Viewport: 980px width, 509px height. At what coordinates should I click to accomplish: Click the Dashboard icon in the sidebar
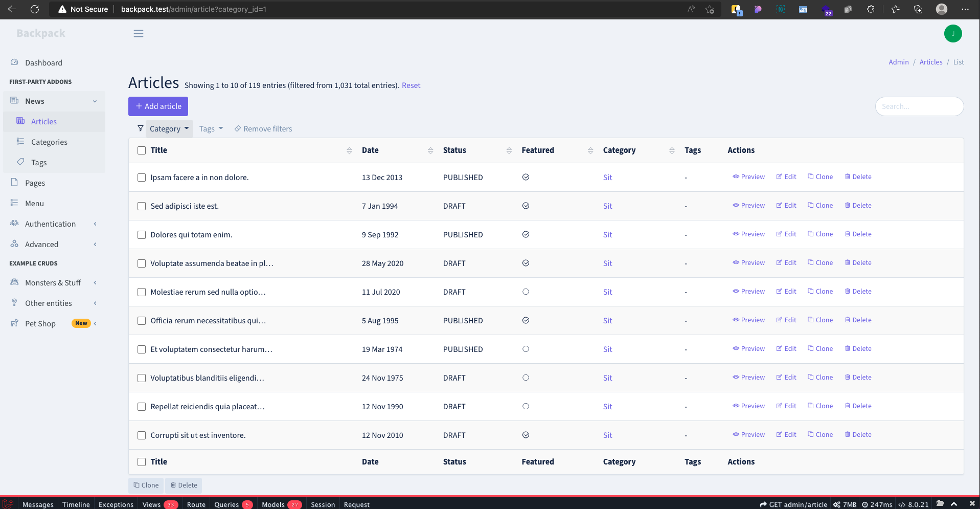[x=14, y=62]
